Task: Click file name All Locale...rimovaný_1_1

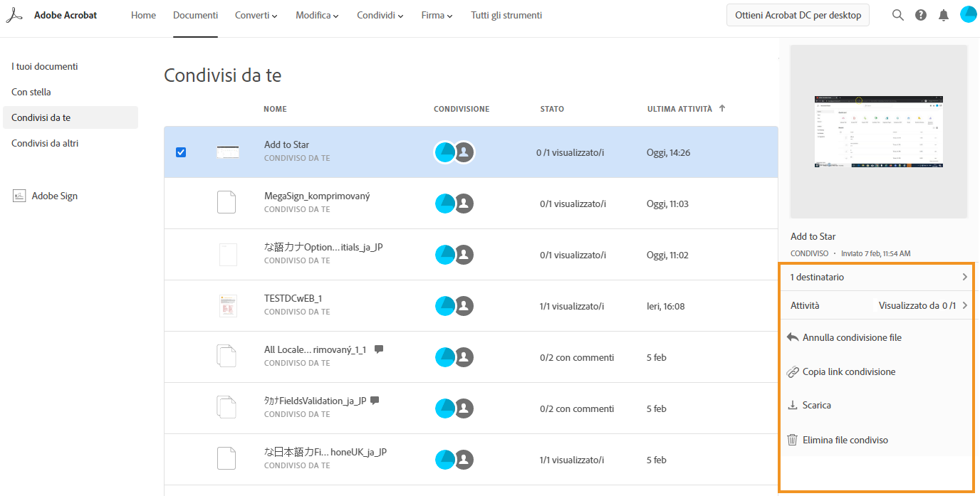Action: click(315, 349)
